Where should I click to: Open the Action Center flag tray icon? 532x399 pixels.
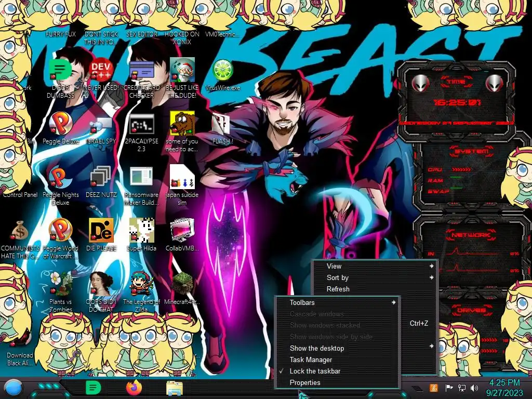449,388
